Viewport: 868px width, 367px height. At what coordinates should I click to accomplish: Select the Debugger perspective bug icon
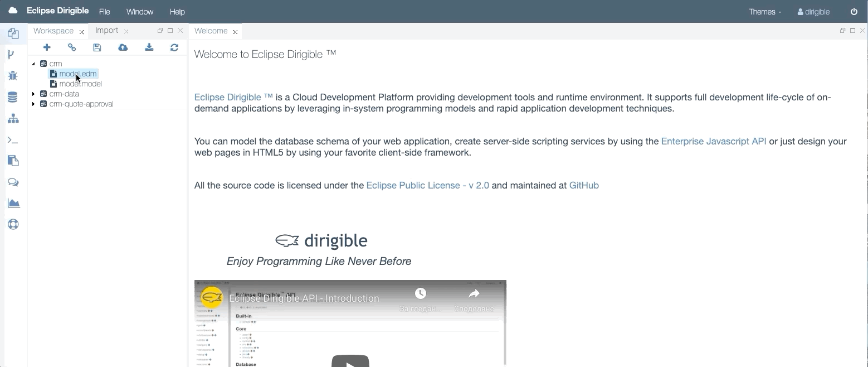[13, 75]
